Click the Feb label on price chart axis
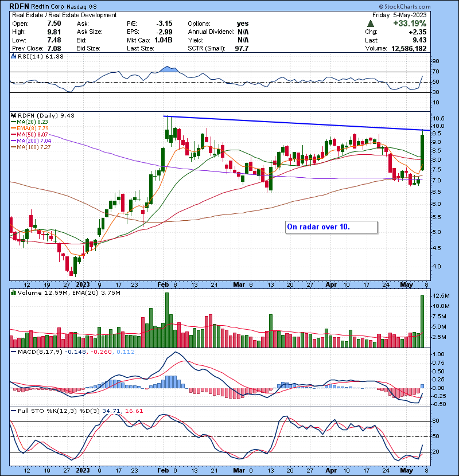The image size is (459, 476). pyautogui.click(x=163, y=285)
